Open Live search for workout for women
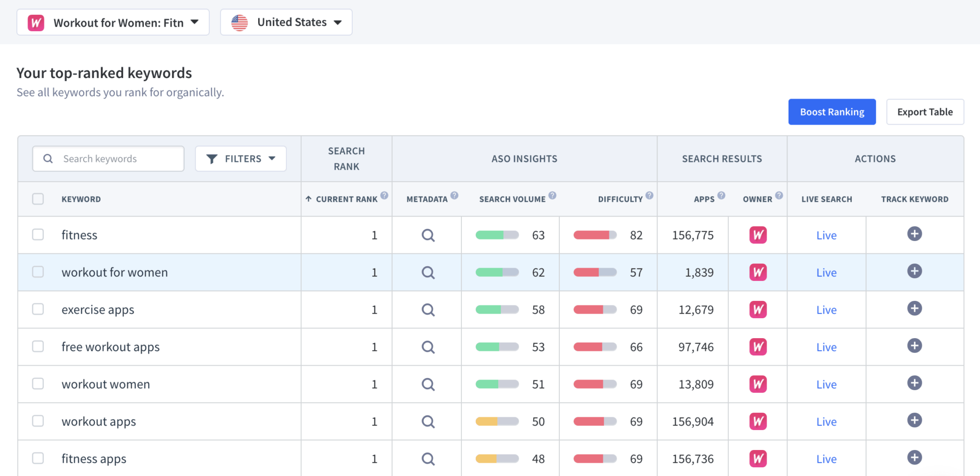The height and width of the screenshot is (476, 980). pos(826,273)
